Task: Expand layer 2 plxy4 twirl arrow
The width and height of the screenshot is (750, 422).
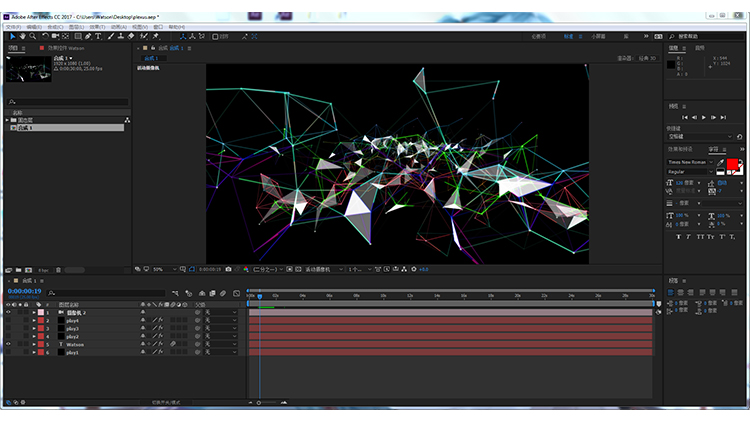Action: (34, 321)
